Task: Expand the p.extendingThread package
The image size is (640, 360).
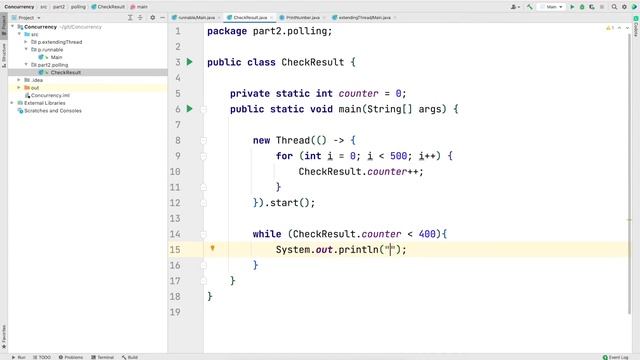Action: 26,42
